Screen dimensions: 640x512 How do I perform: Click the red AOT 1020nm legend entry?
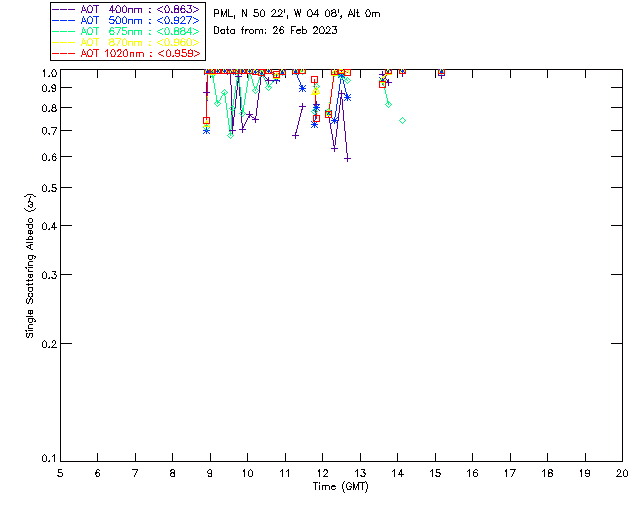(127, 53)
